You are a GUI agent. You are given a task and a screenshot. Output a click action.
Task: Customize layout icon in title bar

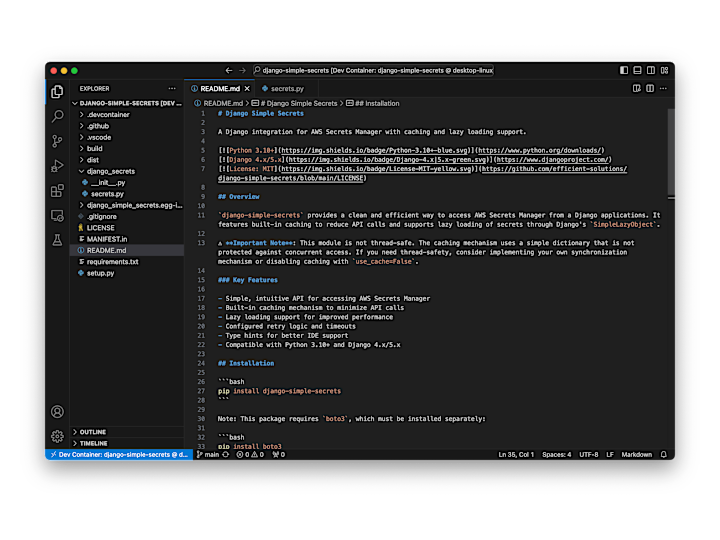tap(664, 70)
